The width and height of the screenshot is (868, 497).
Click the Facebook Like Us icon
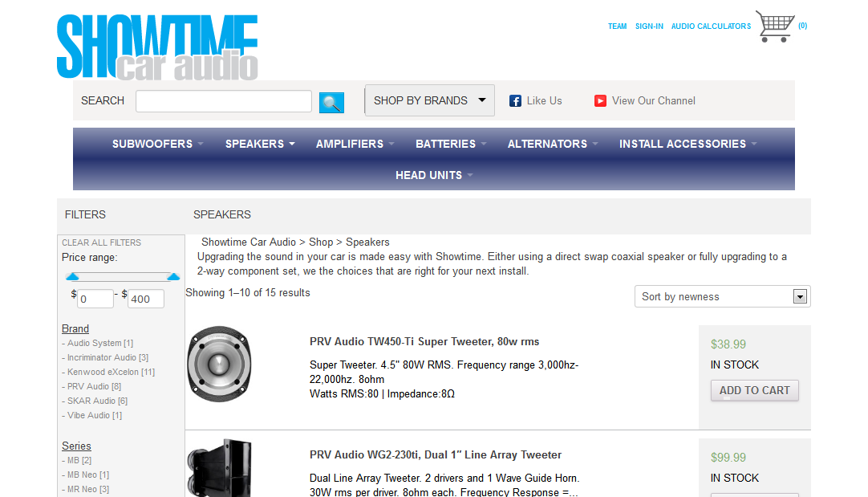point(515,101)
